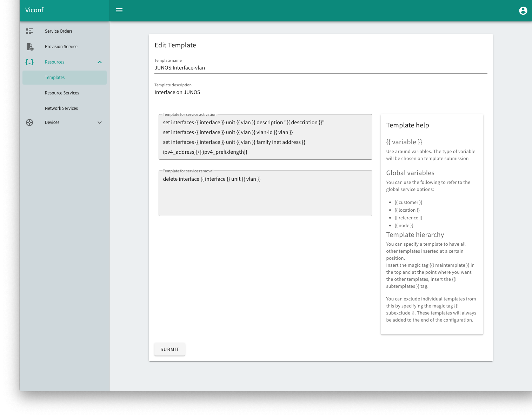
Task: Click the Service Orders list icon
Action: tap(29, 31)
